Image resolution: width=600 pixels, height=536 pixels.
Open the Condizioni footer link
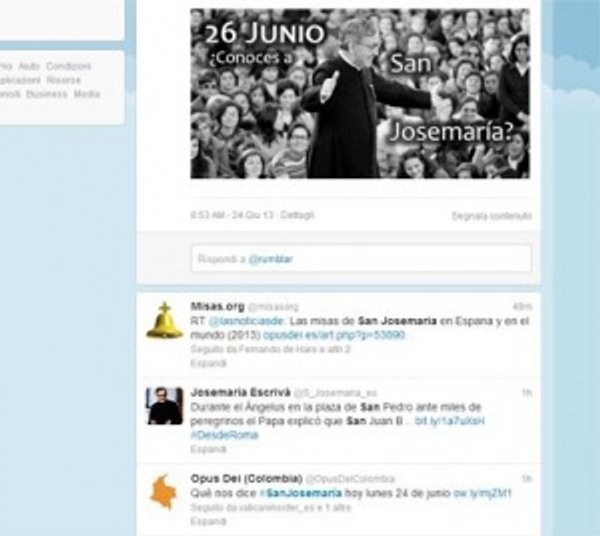[68, 66]
